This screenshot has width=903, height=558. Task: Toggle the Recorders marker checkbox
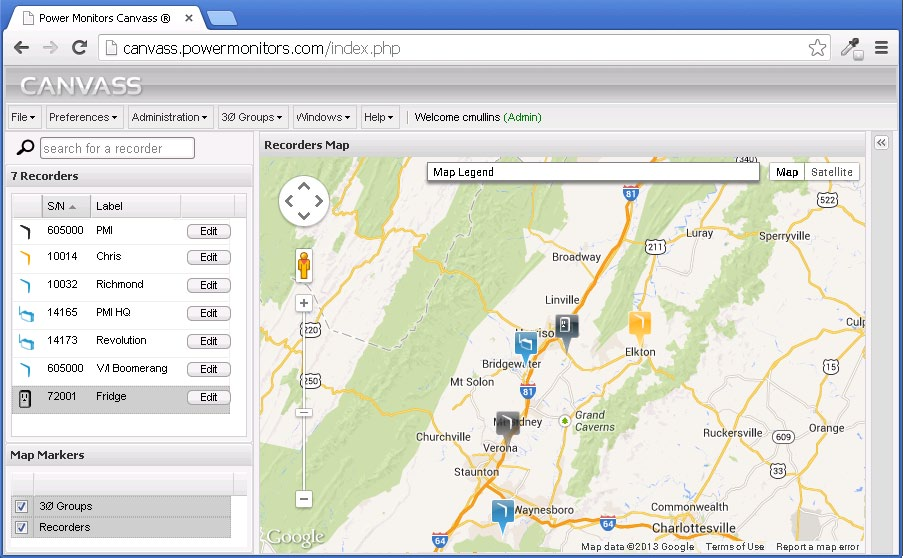21,527
